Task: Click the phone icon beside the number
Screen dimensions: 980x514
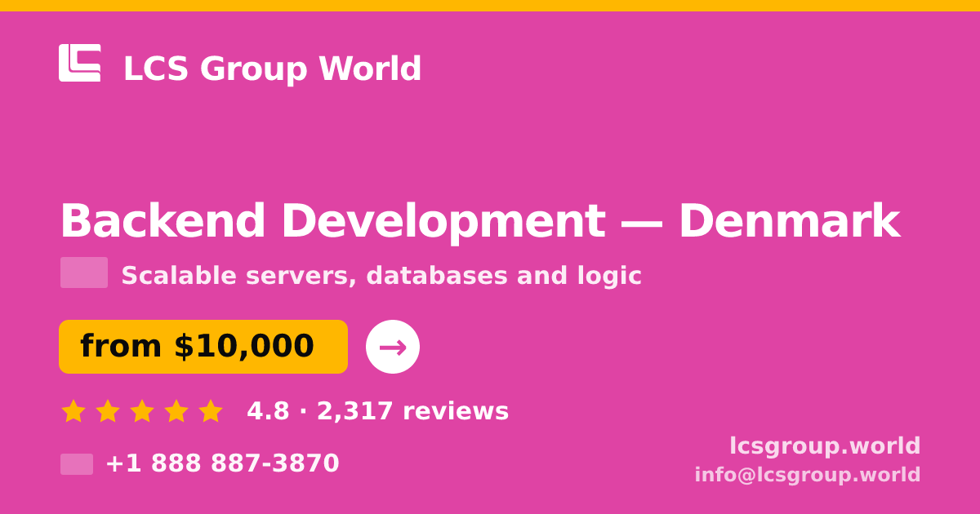Action: point(77,464)
